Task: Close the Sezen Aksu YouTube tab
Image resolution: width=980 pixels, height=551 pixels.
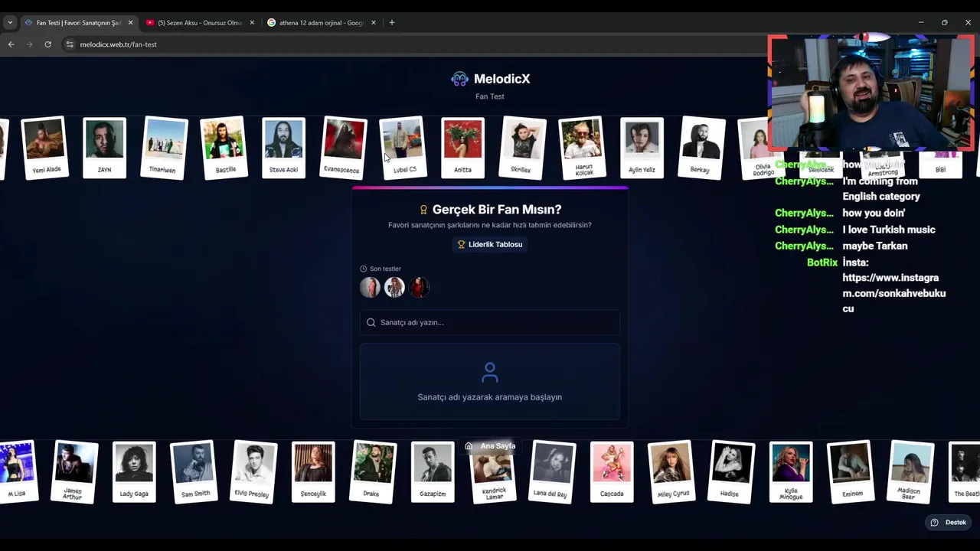Action: [252, 23]
